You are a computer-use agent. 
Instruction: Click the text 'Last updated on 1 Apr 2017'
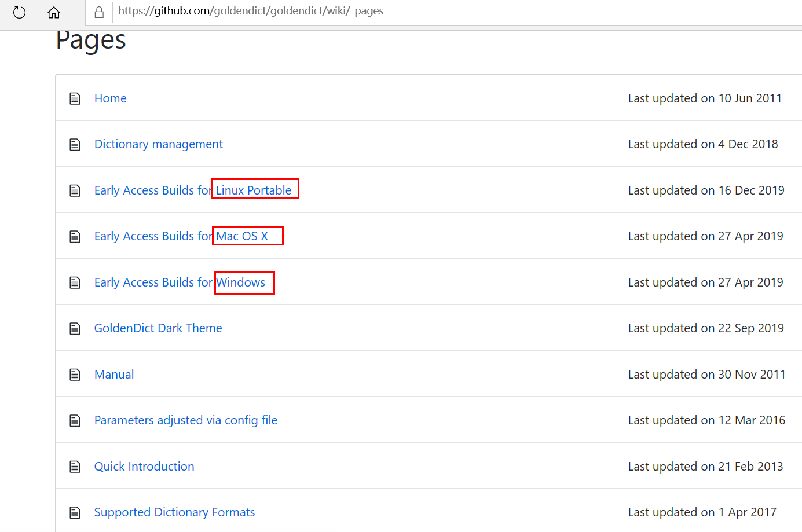[x=702, y=512]
